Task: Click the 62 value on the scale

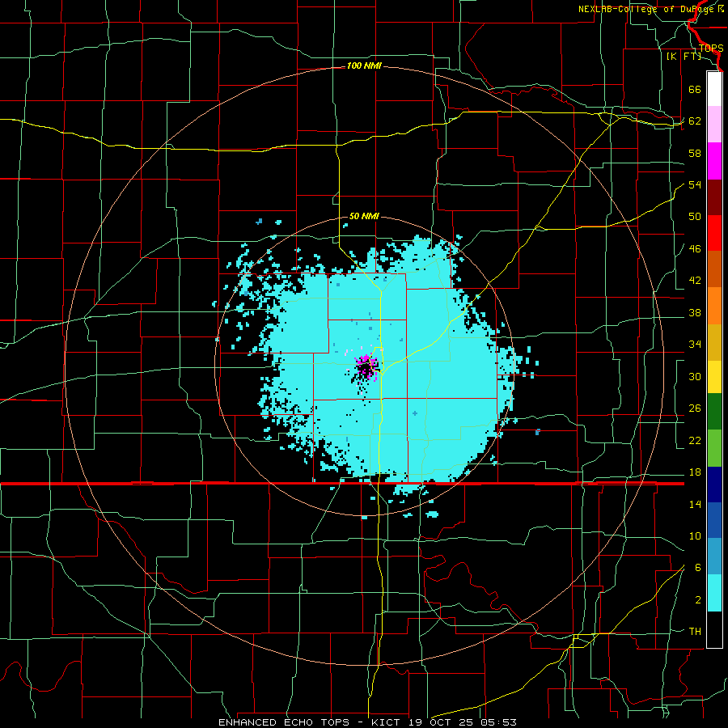Action: (x=695, y=121)
